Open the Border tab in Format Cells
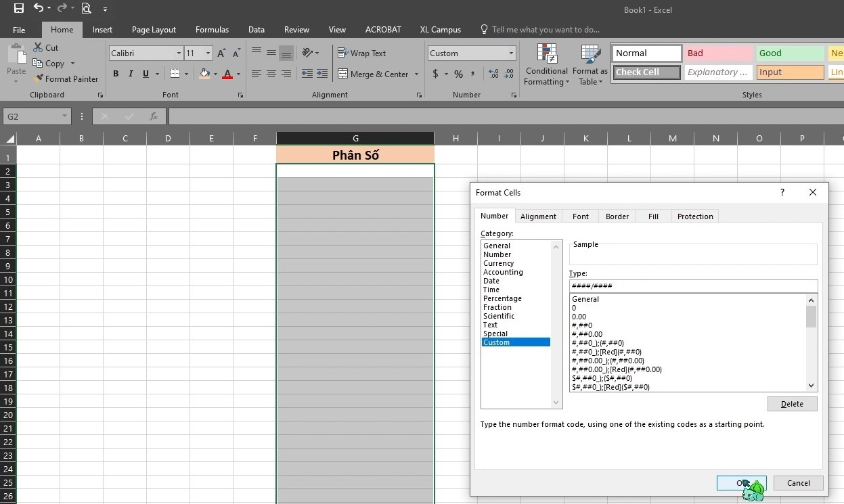The height and width of the screenshot is (504, 844). (x=617, y=216)
